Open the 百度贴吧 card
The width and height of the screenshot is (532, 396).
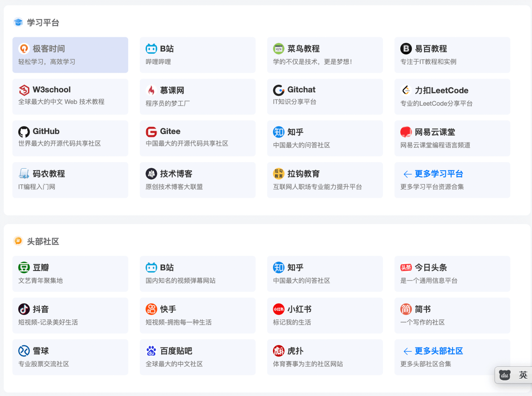(x=198, y=357)
